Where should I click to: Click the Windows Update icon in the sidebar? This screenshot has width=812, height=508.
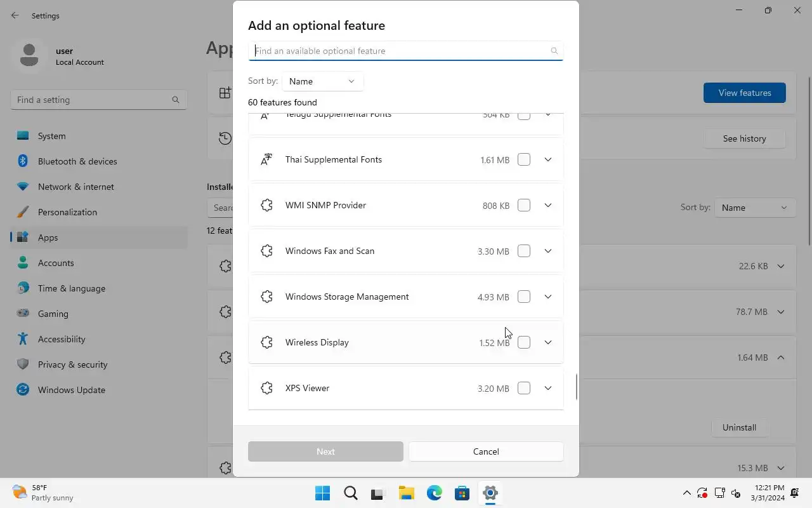23,390
